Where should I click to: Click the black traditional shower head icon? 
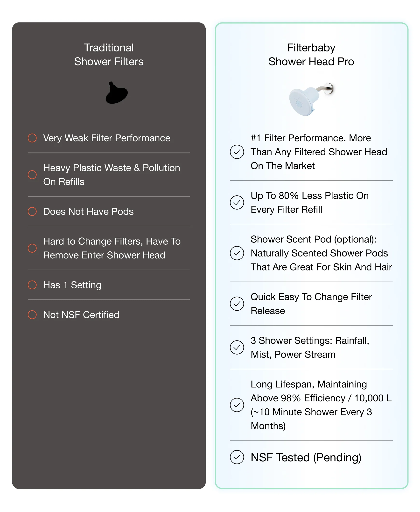pyautogui.click(x=117, y=93)
